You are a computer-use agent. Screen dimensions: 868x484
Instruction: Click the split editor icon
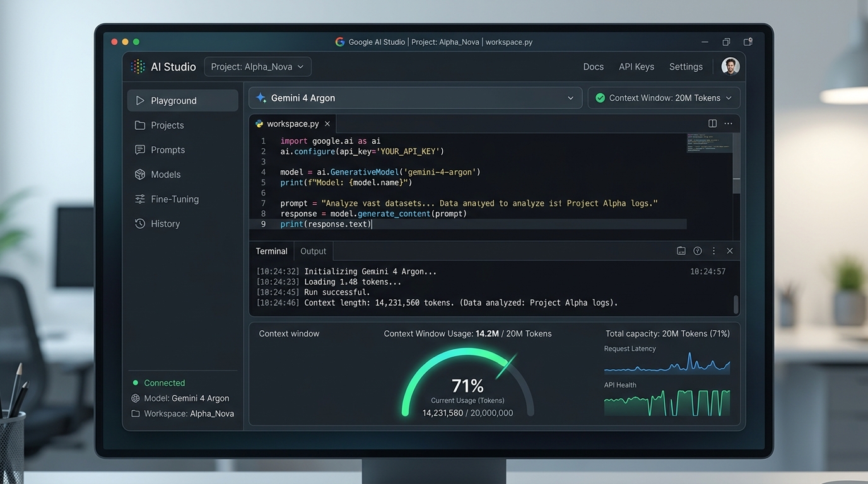(x=712, y=124)
